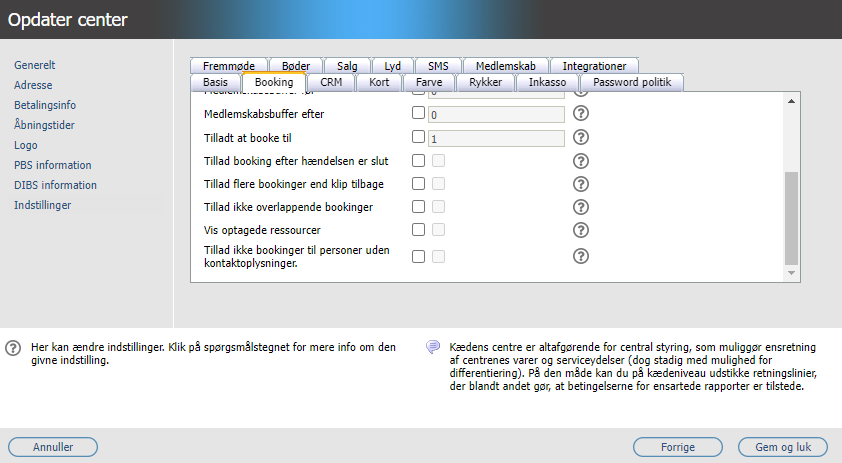The width and height of the screenshot is (842, 463).
Task: Switch to the Basis tab
Action: (215, 82)
